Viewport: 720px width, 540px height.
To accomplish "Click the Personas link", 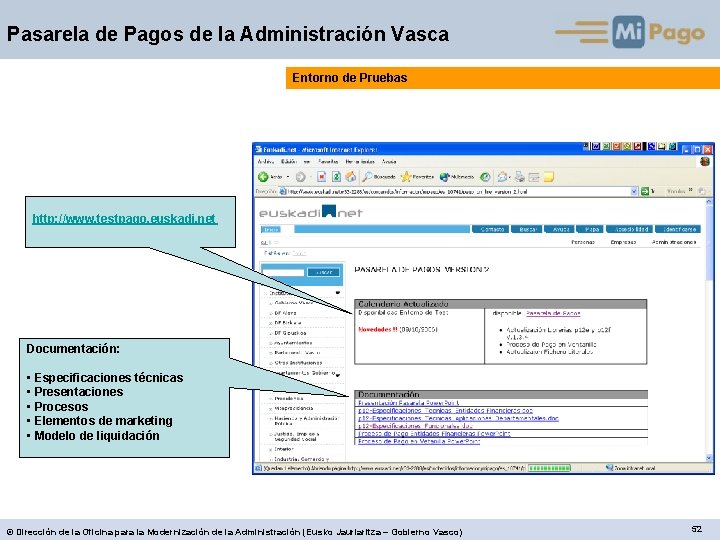I will pos(583,242).
